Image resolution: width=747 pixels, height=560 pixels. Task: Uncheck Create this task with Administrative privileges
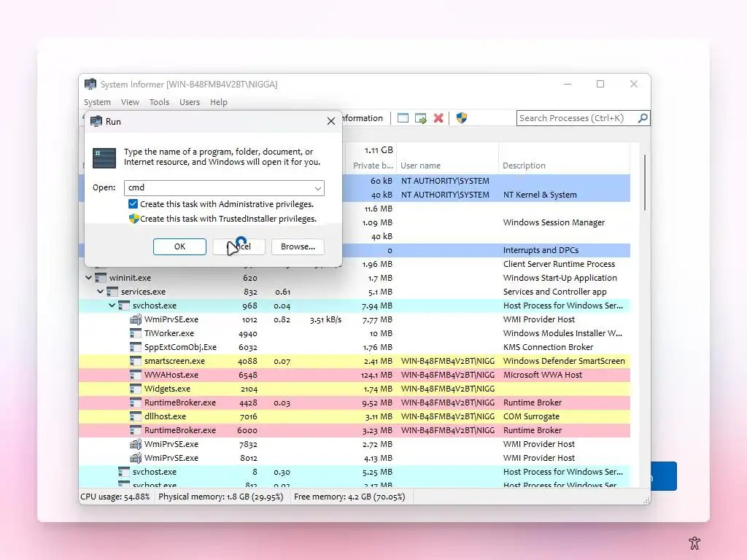(133, 204)
